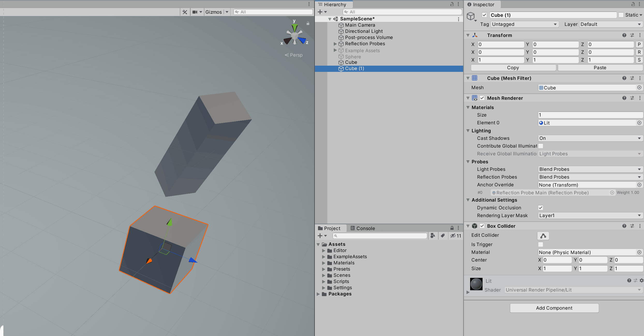Toggle the Is Trigger checkbox
Screen dimensions: 644x336
[x=541, y=244]
